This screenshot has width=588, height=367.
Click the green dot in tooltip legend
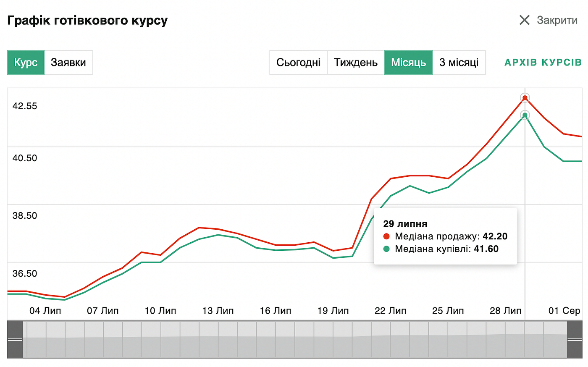click(x=386, y=249)
